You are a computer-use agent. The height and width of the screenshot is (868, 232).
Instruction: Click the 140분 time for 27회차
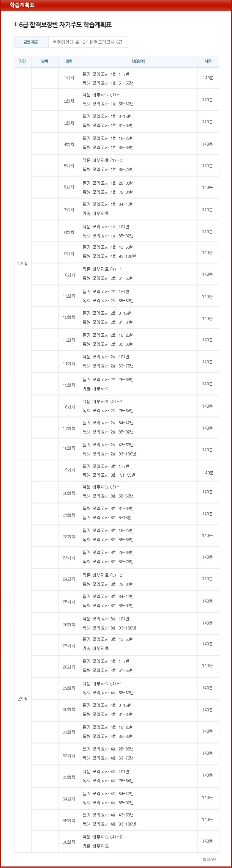pyautogui.click(x=207, y=644)
